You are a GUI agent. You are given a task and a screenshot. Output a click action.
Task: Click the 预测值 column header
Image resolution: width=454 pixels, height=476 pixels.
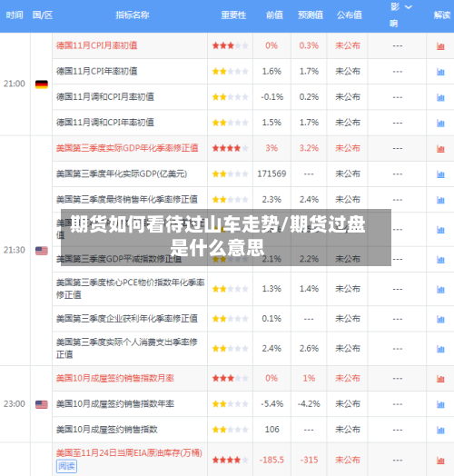pos(311,15)
